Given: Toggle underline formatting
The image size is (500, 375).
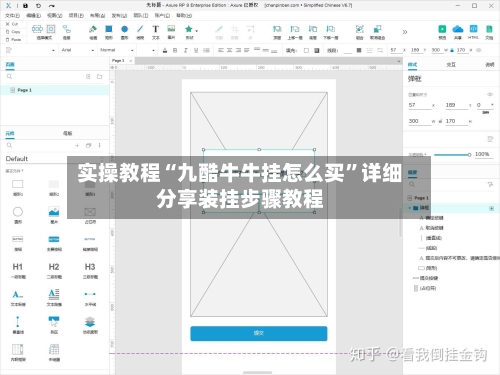Looking at the screenshot, I should coord(196,50).
